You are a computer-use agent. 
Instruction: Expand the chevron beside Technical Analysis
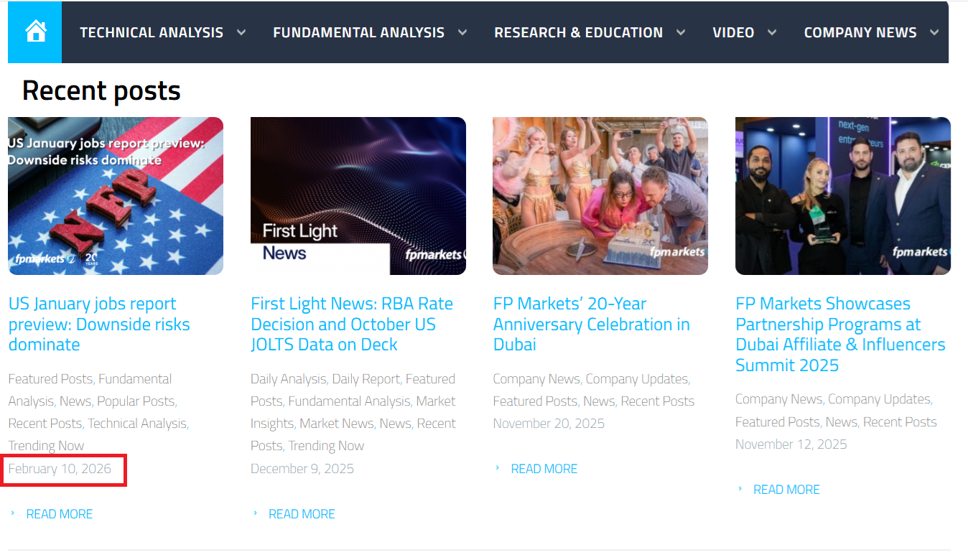241,32
